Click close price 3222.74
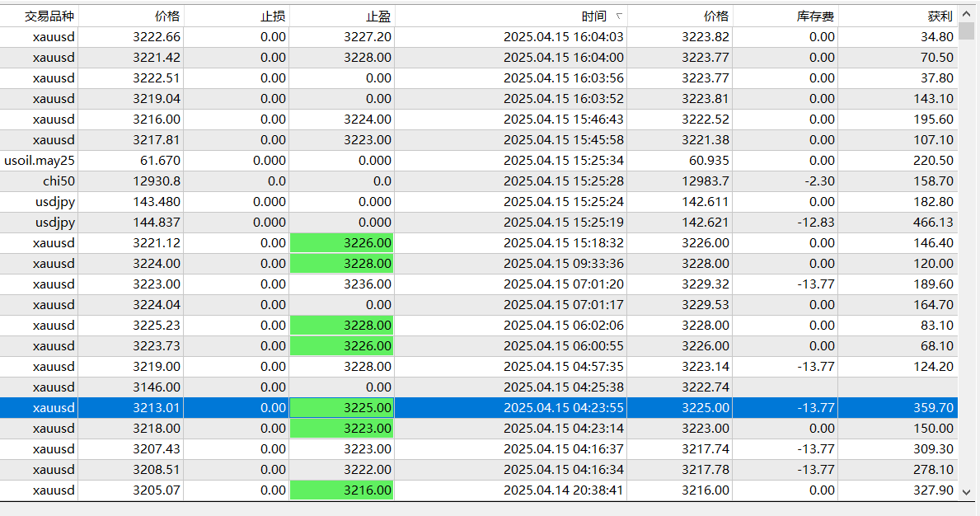The image size is (980, 516). pyautogui.click(x=706, y=387)
